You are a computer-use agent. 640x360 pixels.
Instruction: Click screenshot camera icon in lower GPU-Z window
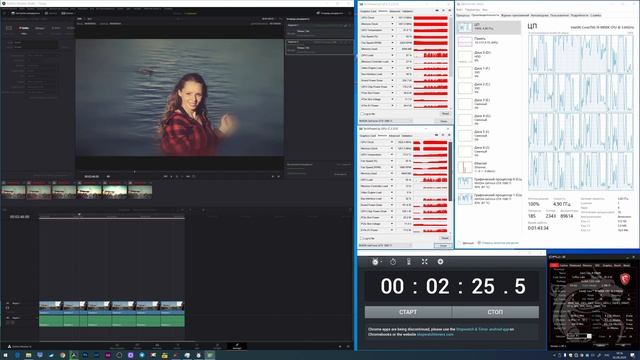(437, 135)
